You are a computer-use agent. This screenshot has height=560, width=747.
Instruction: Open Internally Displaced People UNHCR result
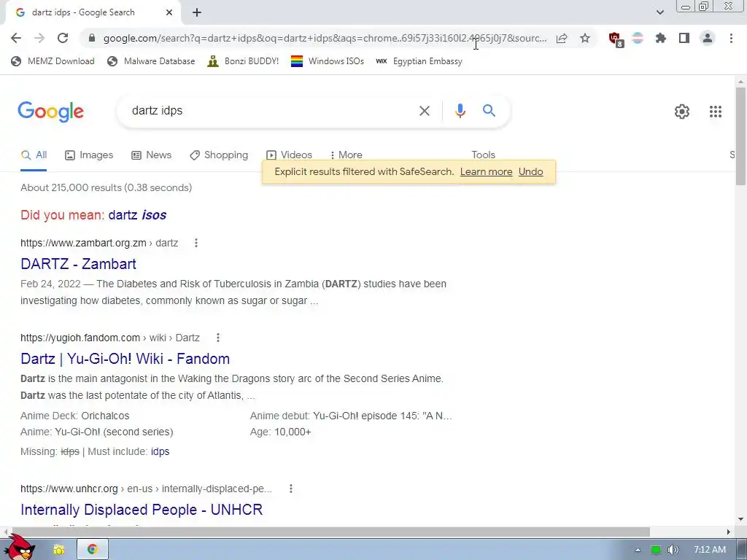142,510
